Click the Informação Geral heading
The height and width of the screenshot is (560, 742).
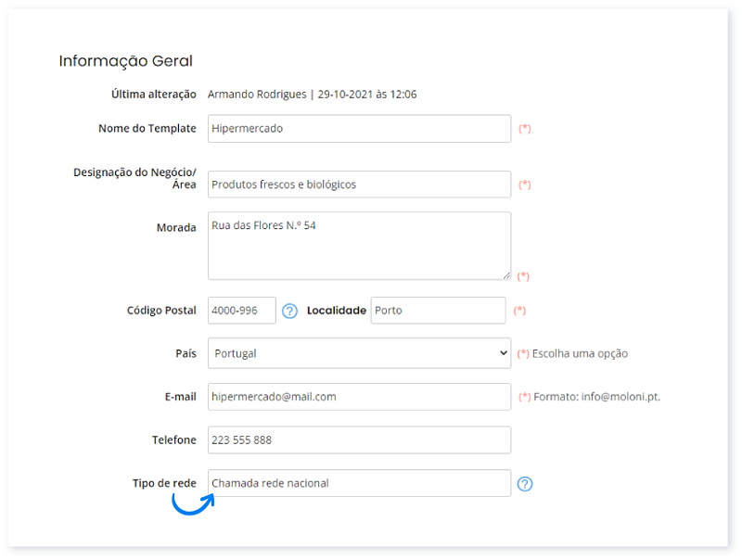[x=126, y=61]
